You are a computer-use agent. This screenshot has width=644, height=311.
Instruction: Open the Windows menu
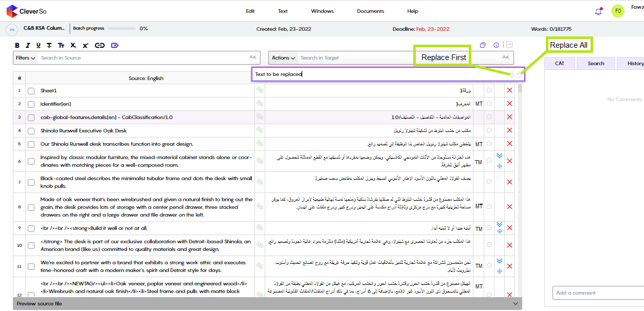(x=322, y=11)
